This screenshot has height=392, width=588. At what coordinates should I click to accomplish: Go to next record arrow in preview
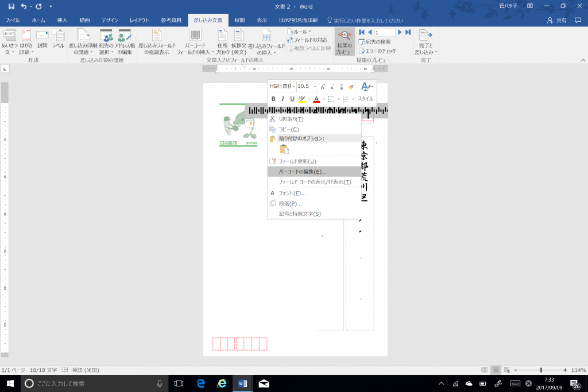click(400, 32)
